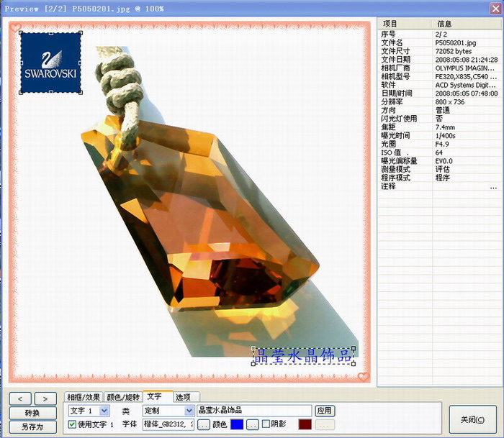
Task: Select the ISO 值 value 64
Action: 438,152
